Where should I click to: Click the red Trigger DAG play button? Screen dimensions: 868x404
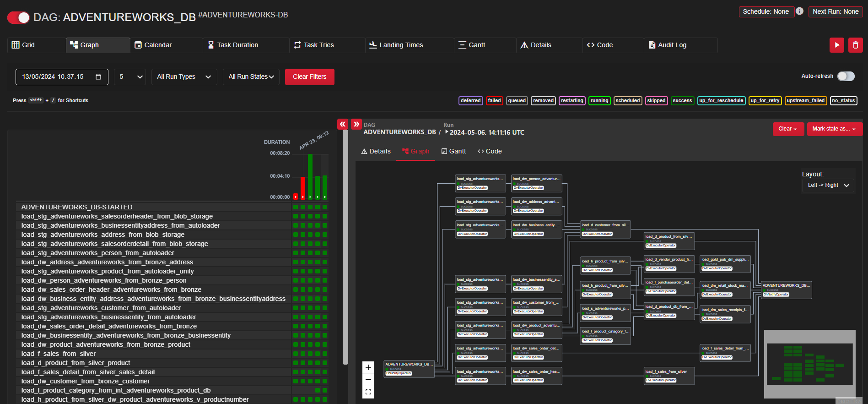836,45
